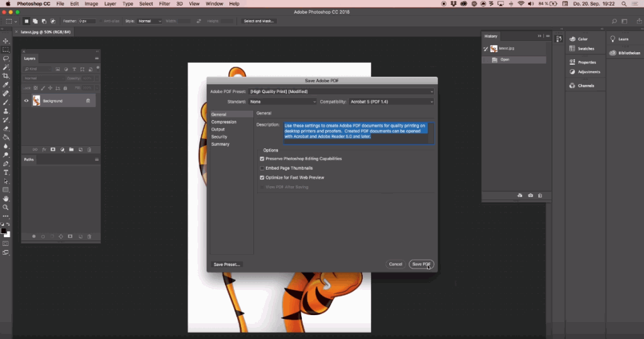Select Security section in PDF dialog
Screen dimensions: 644x339
pos(219,137)
